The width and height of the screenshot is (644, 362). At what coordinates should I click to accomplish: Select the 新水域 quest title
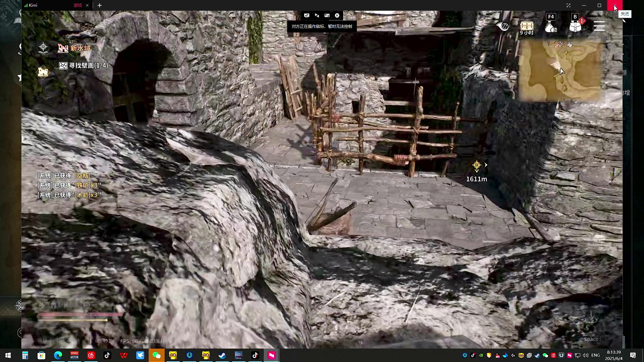click(x=80, y=48)
